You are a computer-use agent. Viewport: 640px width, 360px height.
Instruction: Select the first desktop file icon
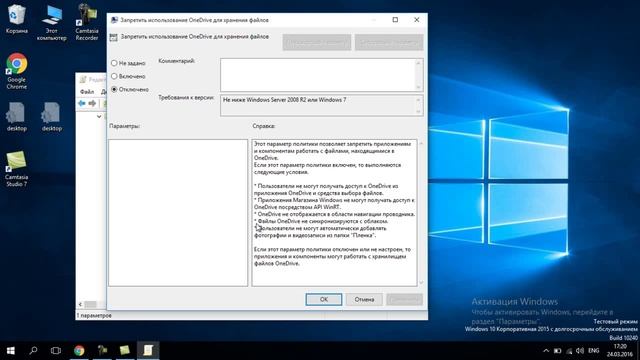17,117
